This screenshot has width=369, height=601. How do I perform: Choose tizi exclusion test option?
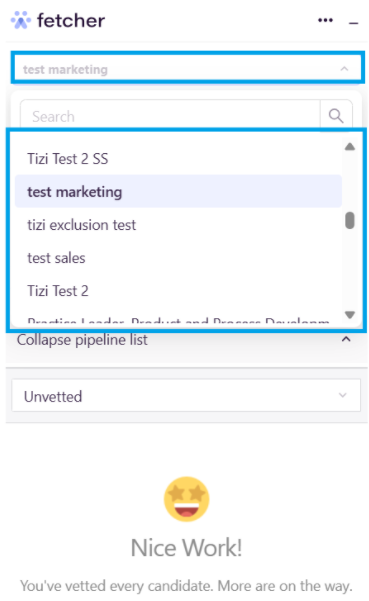pyautogui.click(x=178, y=225)
